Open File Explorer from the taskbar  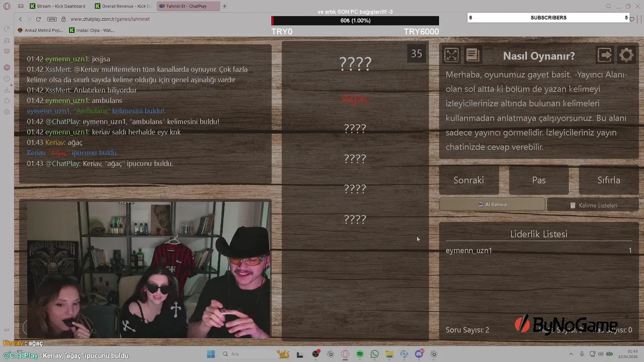pyautogui.click(x=389, y=354)
